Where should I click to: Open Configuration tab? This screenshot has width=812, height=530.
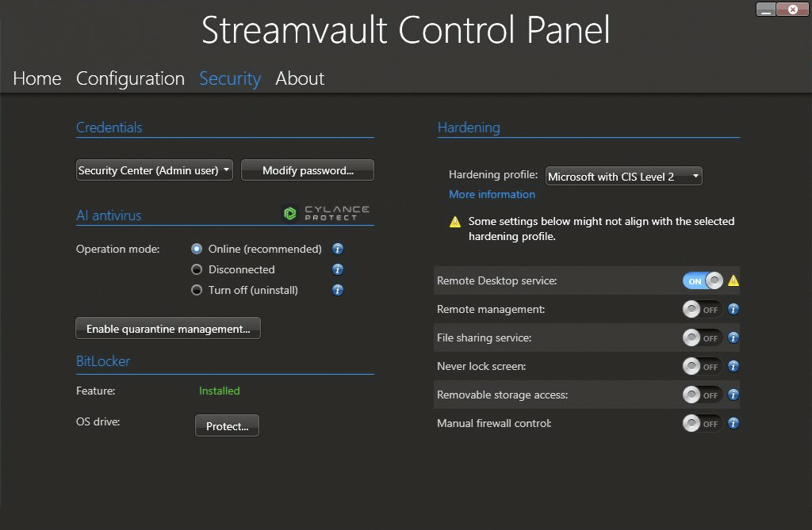point(131,78)
